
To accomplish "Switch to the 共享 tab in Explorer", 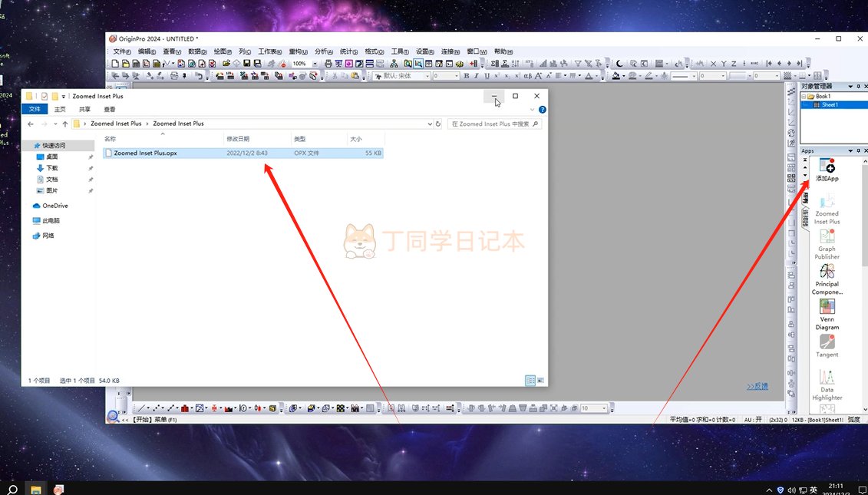I will click(84, 109).
